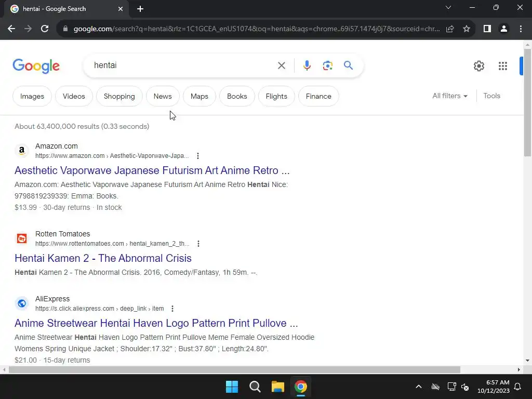Screen dimensions: 532x399
Task: Reload the current page
Action: click(x=45, y=29)
